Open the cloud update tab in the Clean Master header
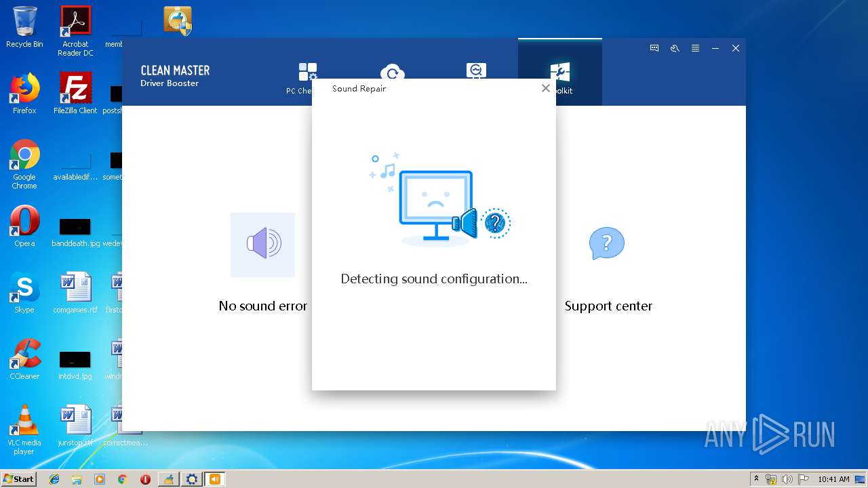 click(392, 72)
